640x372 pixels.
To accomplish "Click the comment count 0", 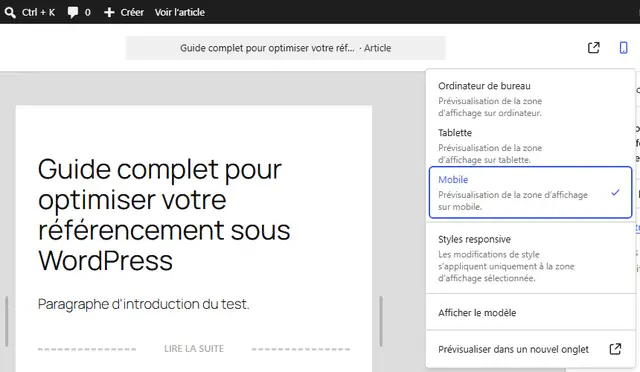I will click(x=87, y=12).
